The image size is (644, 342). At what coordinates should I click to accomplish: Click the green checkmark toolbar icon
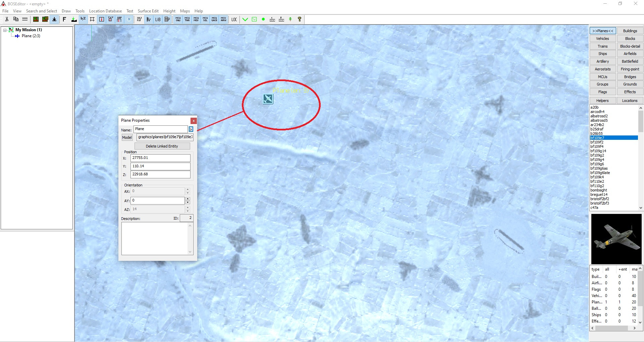[x=245, y=19]
